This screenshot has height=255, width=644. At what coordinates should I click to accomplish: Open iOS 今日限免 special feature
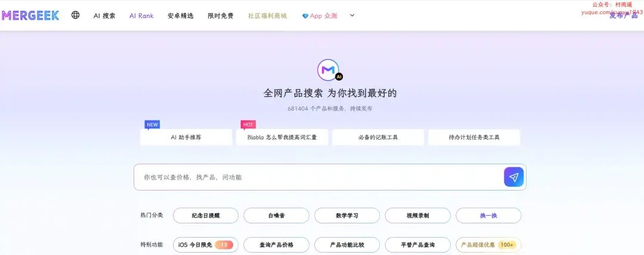coord(205,245)
